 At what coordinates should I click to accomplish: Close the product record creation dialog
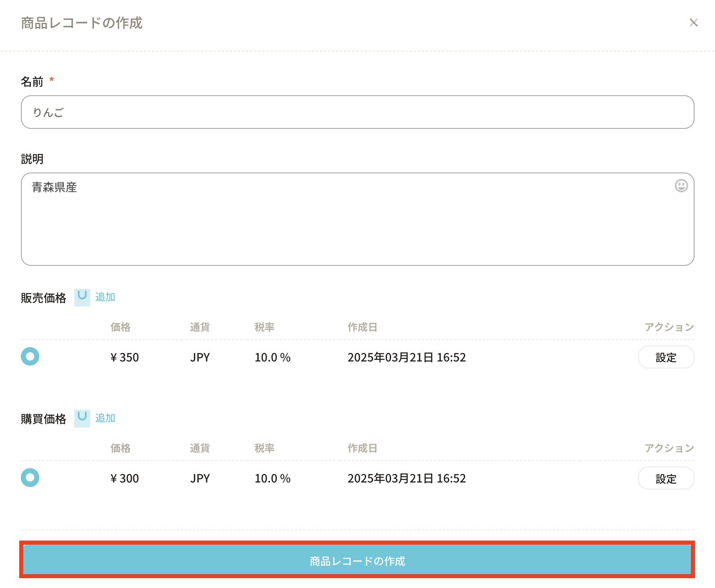point(693,23)
